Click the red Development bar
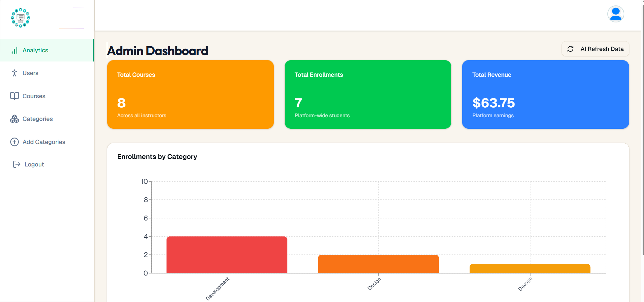The width and height of the screenshot is (644, 302). pos(227,255)
